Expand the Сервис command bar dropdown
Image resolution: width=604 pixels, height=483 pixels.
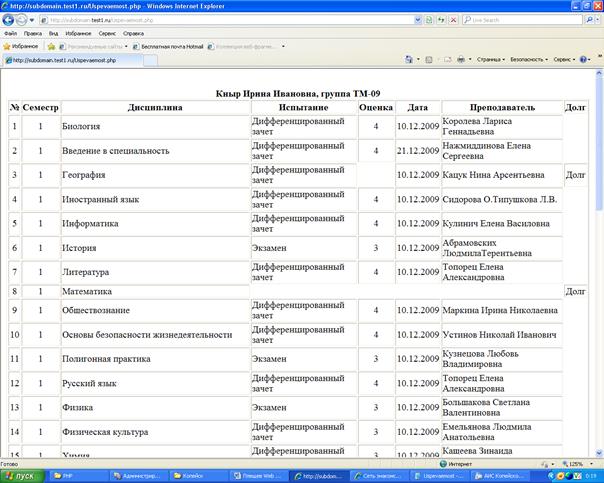coord(565,60)
